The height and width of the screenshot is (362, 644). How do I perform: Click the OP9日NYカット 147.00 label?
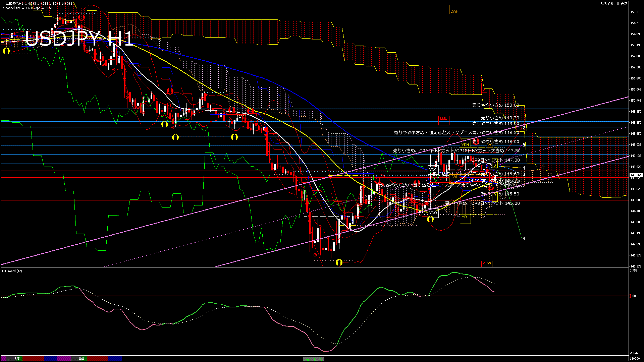point(495,160)
